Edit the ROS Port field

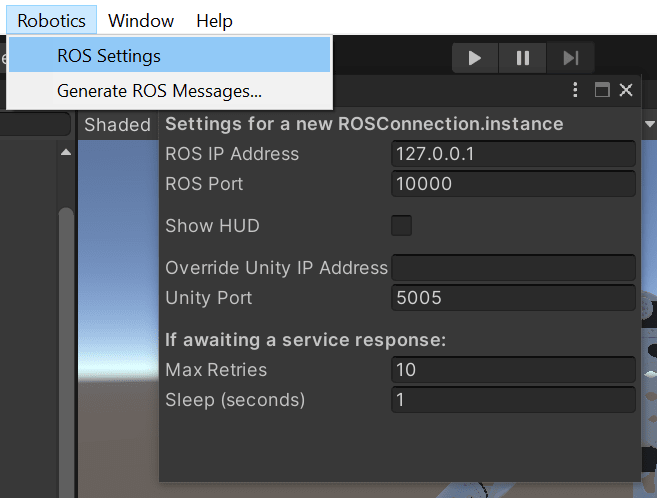click(513, 183)
